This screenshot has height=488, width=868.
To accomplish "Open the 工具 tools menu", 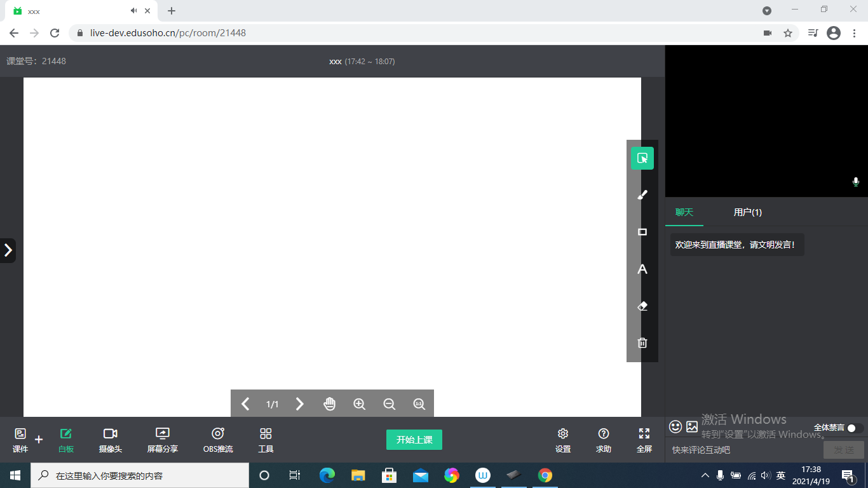I will (266, 440).
